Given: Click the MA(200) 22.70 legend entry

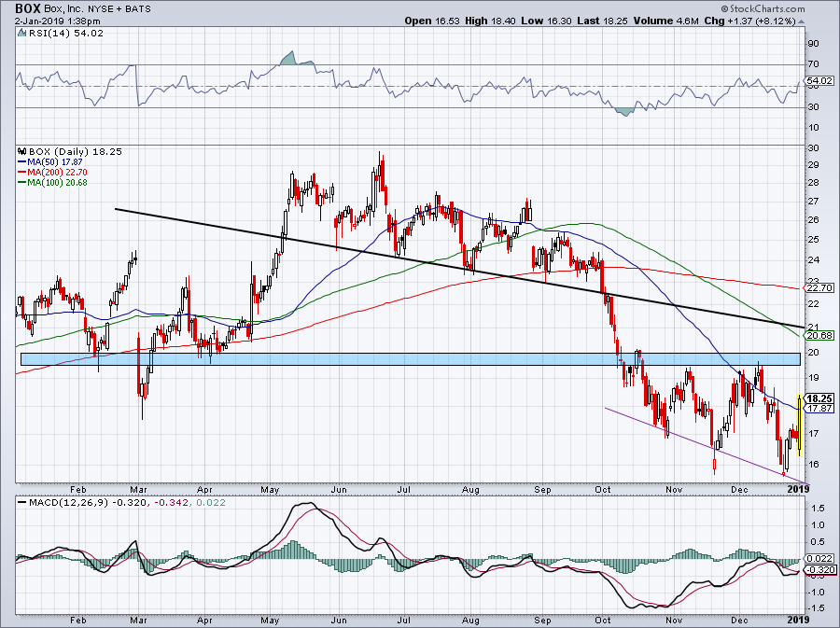Looking at the screenshot, I should coord(52,172).
